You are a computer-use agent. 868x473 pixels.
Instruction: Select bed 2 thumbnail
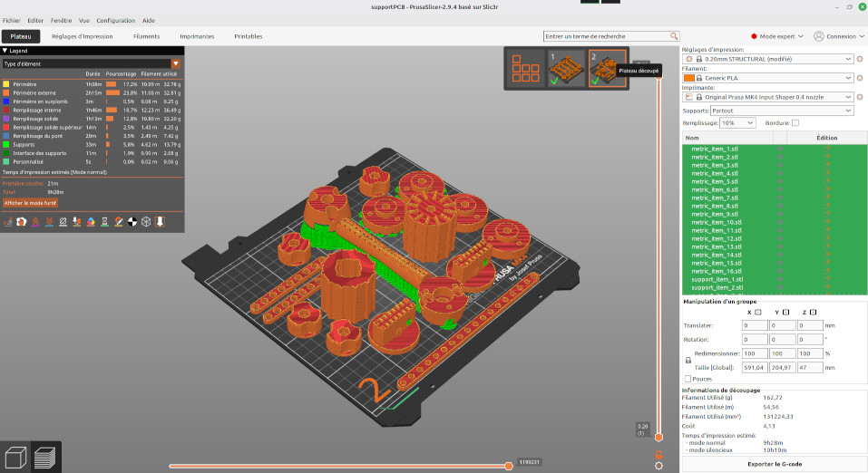608,68
